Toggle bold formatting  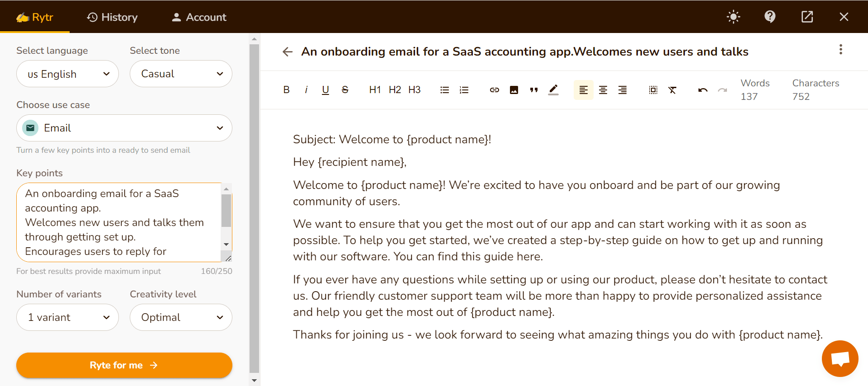click(x=286, y=90)
